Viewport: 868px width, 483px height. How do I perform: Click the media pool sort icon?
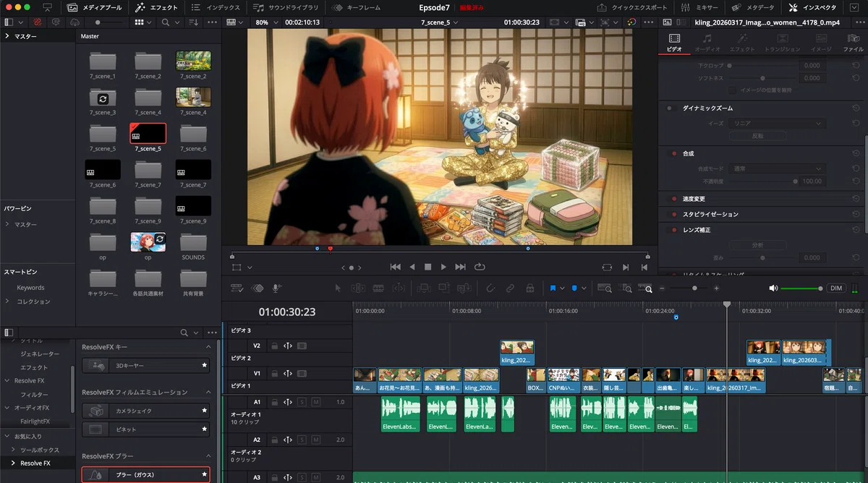point(193,22)
